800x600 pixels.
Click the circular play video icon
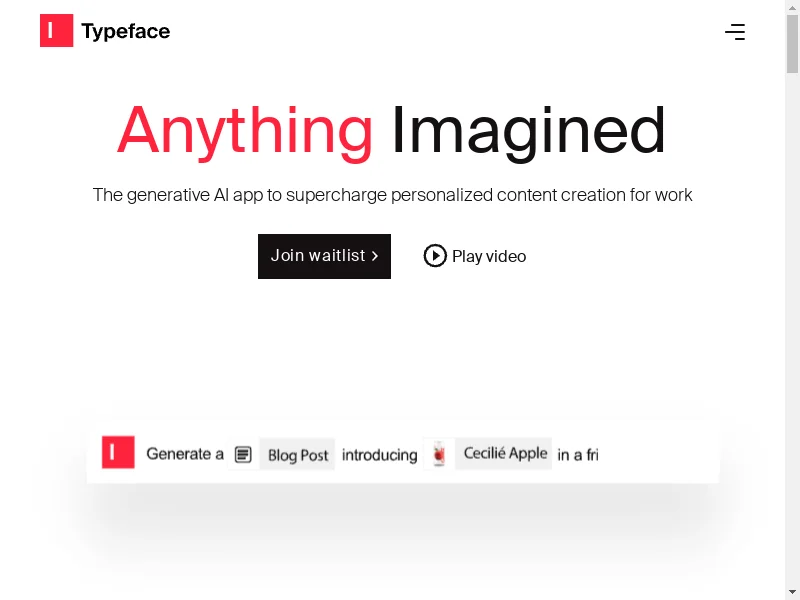[435, 256]
